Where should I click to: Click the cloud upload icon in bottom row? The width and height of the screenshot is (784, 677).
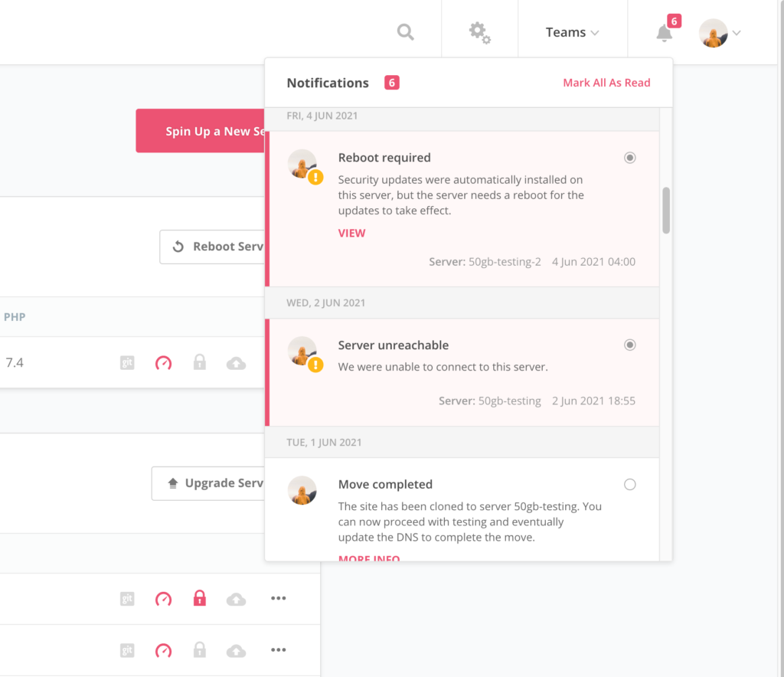237,650
